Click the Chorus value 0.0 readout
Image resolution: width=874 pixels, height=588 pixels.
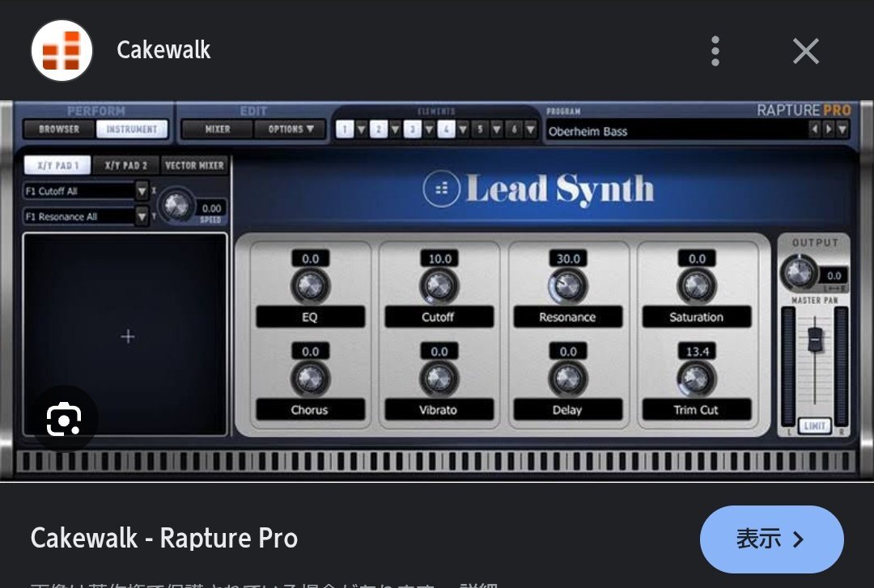[311, 351]
